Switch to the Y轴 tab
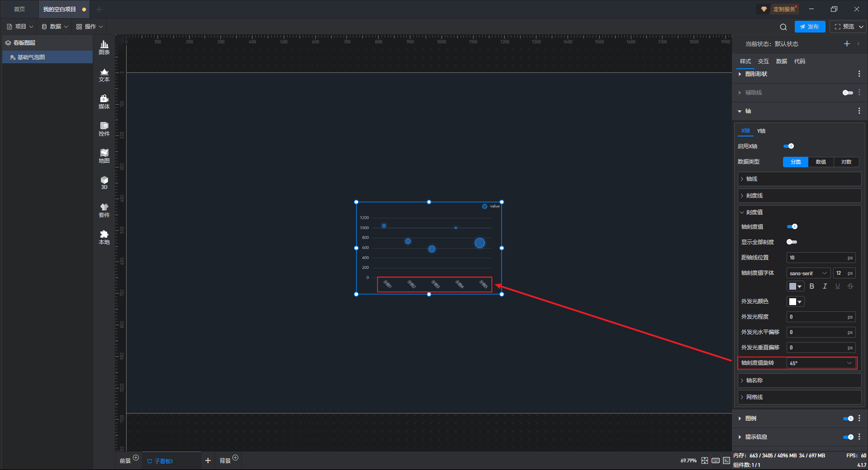Viewport: 868px width, 470px height. (761, 131)
